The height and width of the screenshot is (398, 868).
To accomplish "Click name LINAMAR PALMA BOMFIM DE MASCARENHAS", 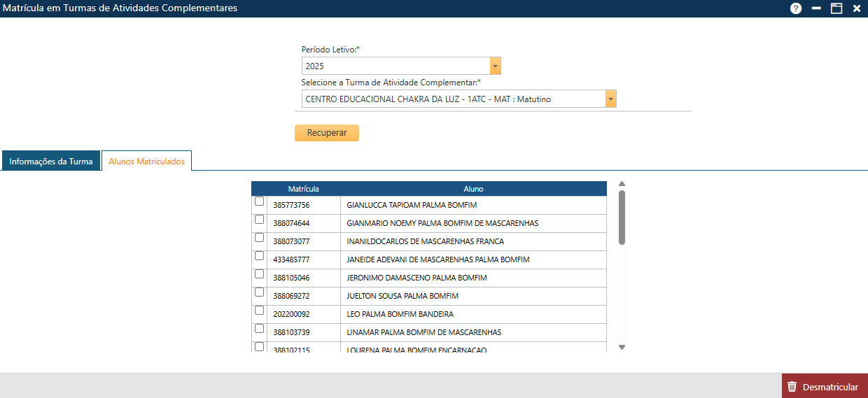I will [x=424, y=332].
